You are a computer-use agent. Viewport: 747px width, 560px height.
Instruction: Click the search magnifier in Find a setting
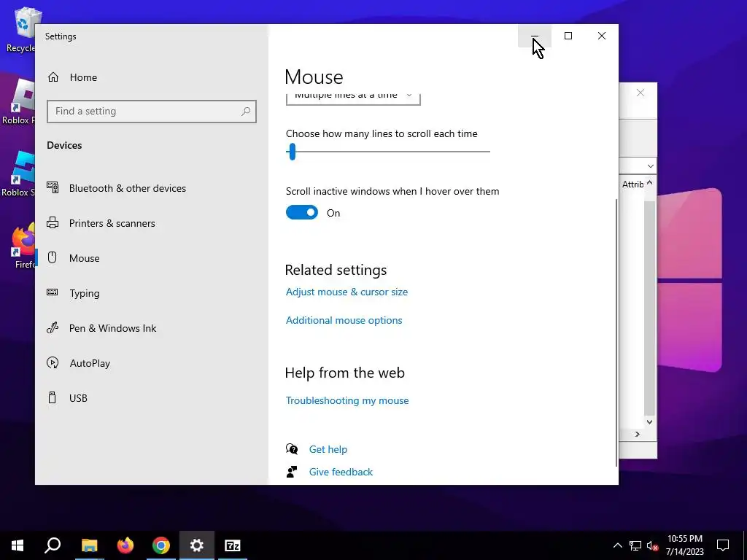(x=246, y=112)
